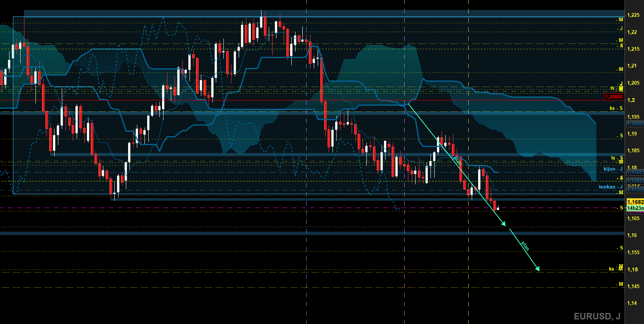Click the 1,225 price axis tick label
This screenshot has height=324, width=644.
[633, 15]
